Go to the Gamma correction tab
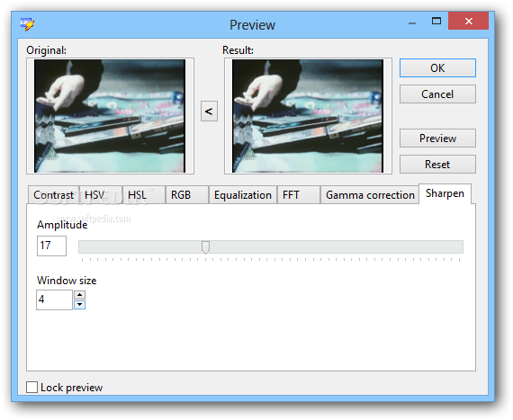The height and width of the screenshot is (420, 513). coord(370,195)
